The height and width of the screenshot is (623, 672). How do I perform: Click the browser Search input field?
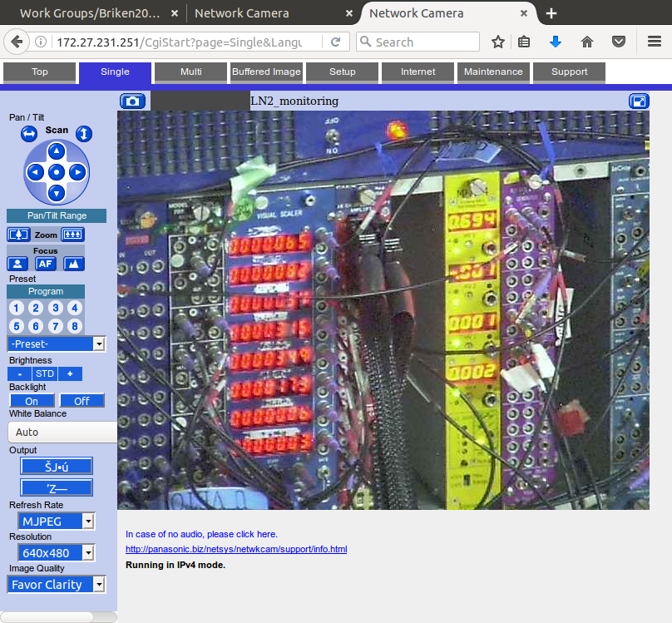coord(426,42)
